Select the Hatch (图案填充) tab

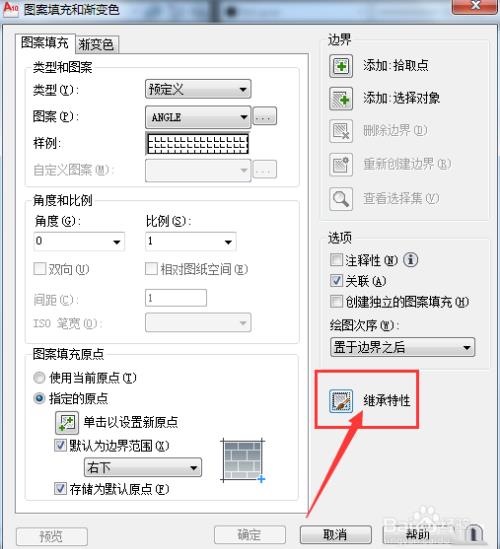coord(45,43)
